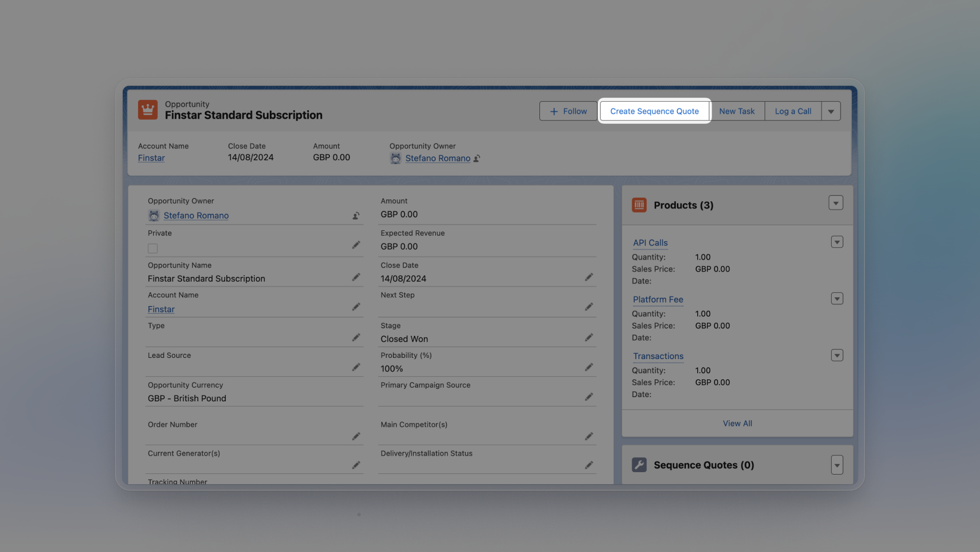This screenshot has width=980, height=552.
Task: Click the Log a Call button
Action: click(793, 111)
